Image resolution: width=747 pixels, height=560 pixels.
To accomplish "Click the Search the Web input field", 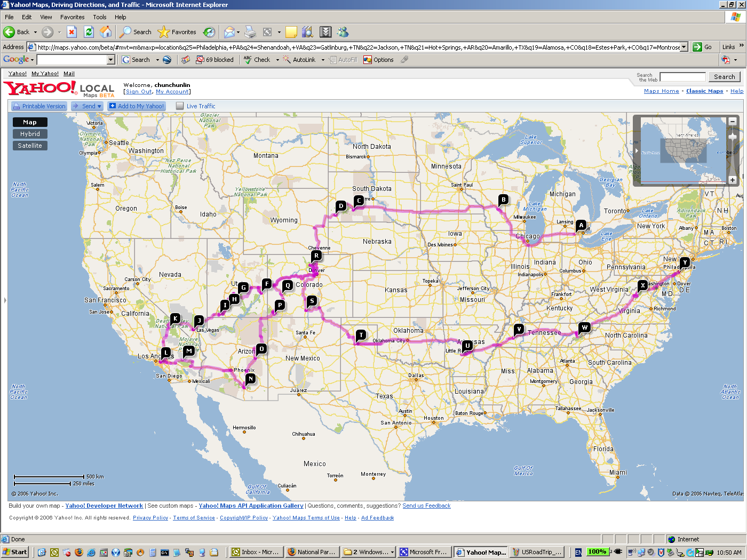I will 682,77.
